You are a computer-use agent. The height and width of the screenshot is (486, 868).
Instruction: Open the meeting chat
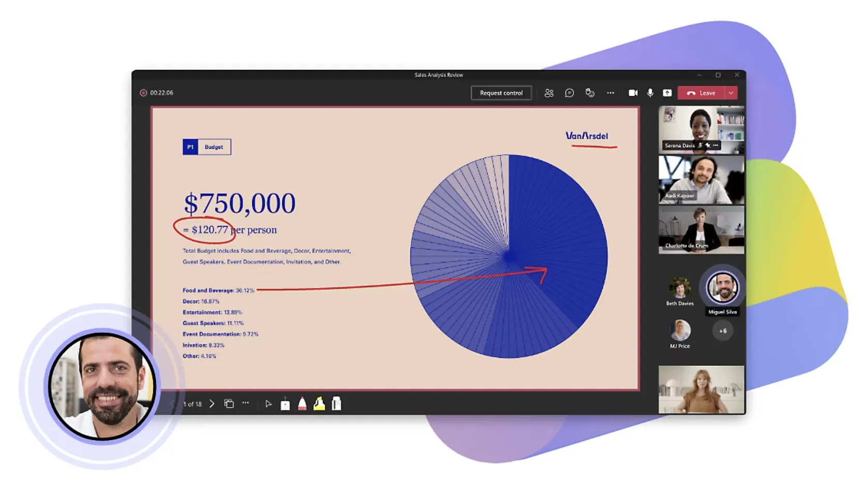point(569,93)
